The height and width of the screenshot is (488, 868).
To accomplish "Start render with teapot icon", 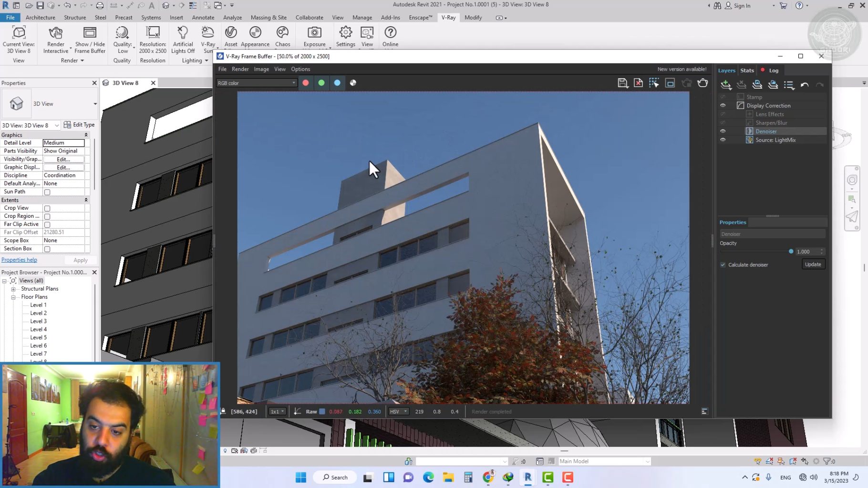I will point(703,83).
